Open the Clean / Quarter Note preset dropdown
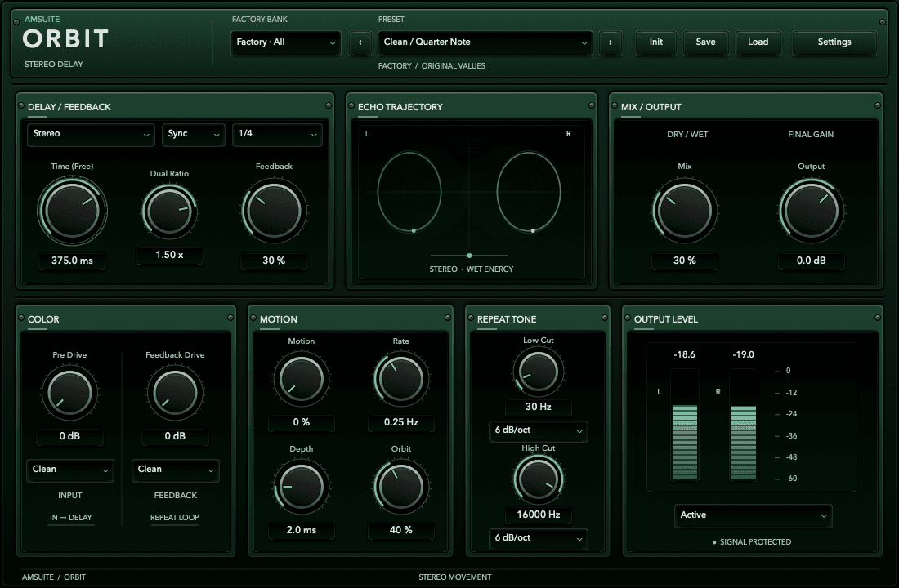 point(485,42)
